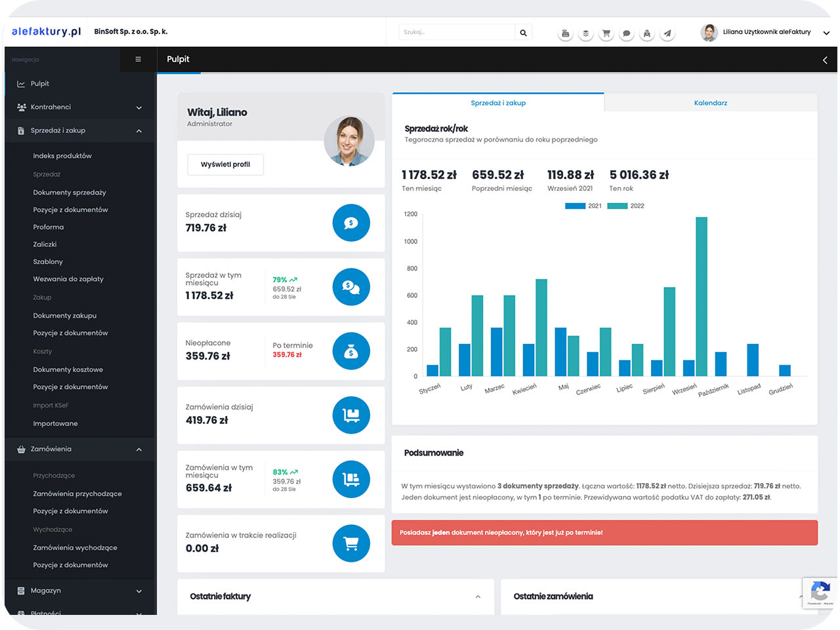Open the cash register icon in top bar

(565, 33)
